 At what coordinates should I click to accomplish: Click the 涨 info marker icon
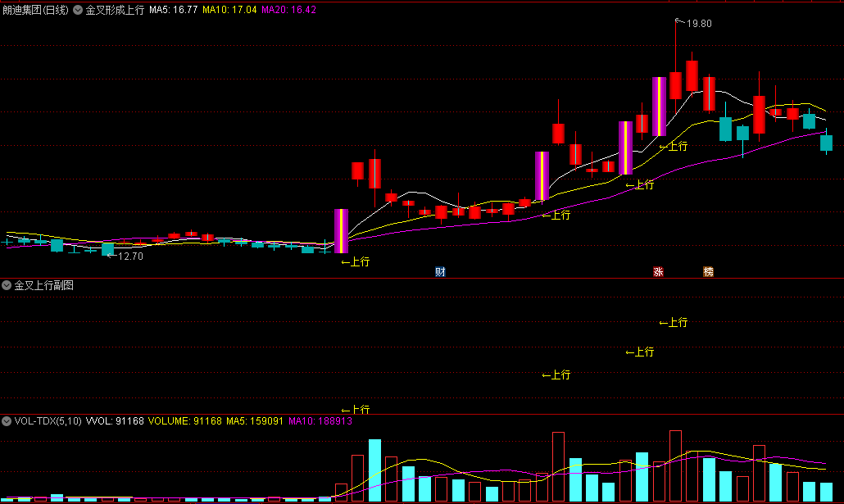[x=658, y=272]
